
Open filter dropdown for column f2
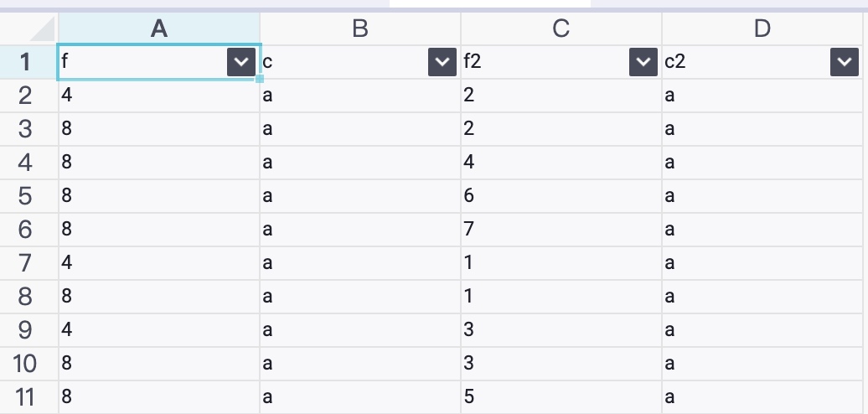pyautogui.click(x=643, y=62)
